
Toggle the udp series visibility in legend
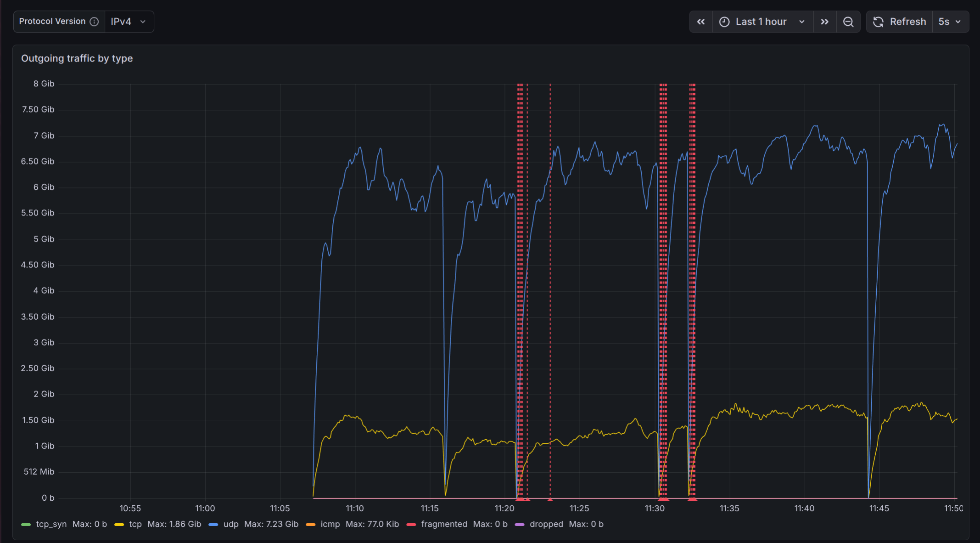[230, 524]
